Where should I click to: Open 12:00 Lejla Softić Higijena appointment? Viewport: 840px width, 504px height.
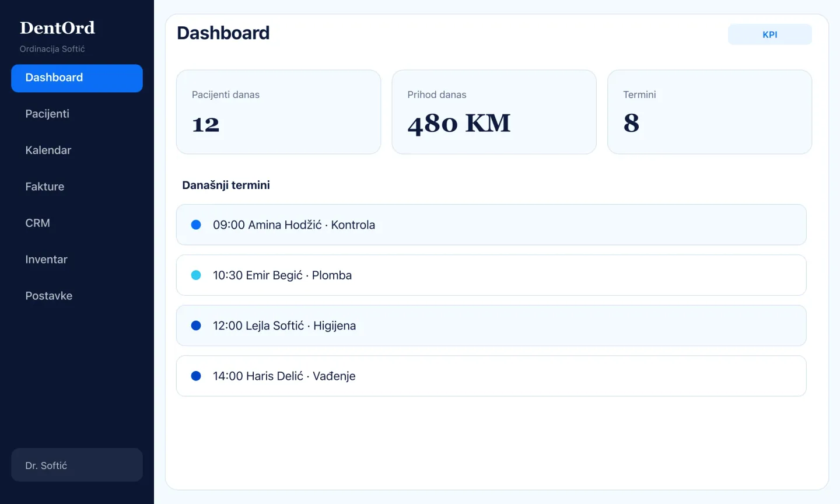[x=491, y=325]
